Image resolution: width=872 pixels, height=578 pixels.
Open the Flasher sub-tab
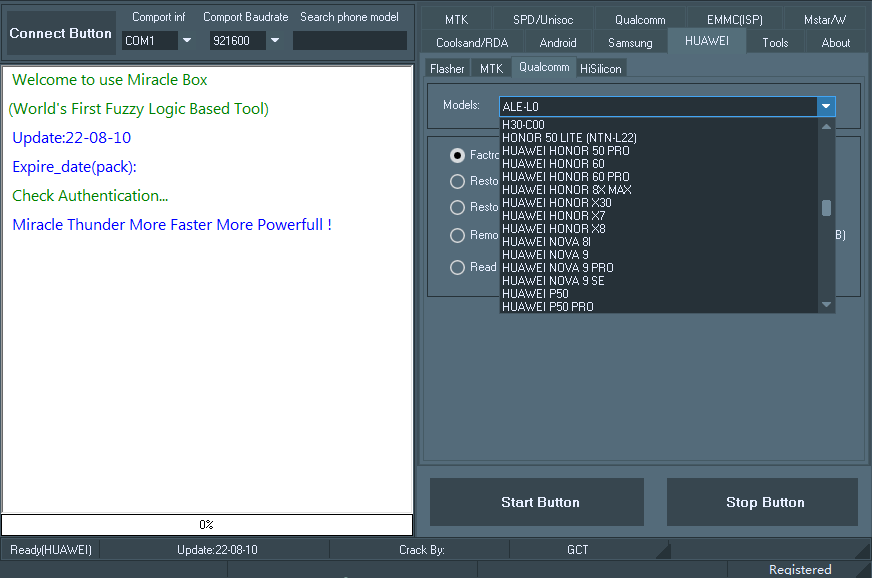point(447,68)
